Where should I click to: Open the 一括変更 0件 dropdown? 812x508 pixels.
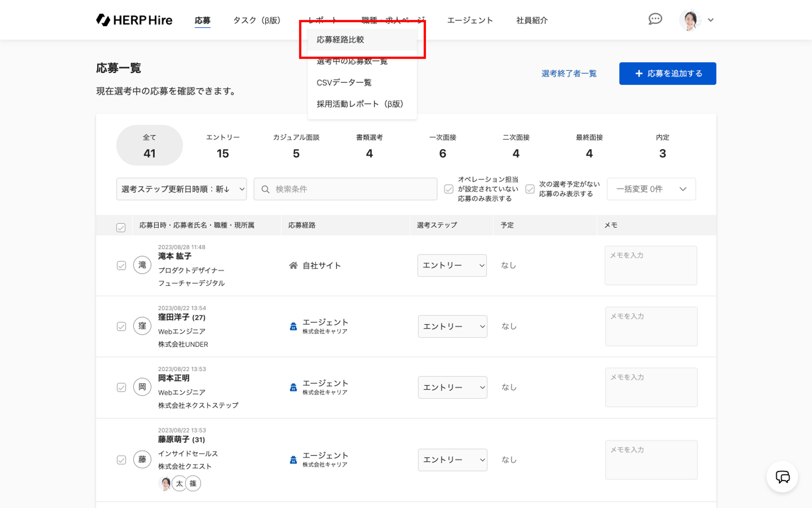pos(651,189)
